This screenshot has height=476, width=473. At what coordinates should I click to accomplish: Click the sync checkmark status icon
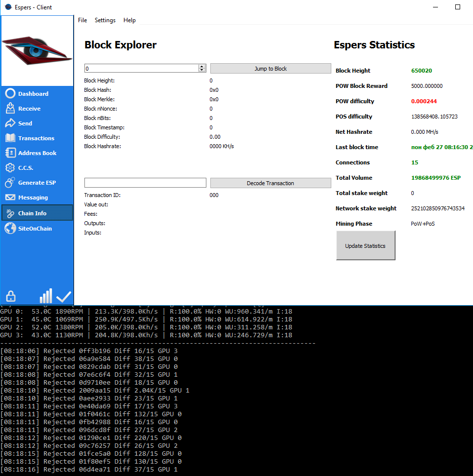[x=64, y=297]
